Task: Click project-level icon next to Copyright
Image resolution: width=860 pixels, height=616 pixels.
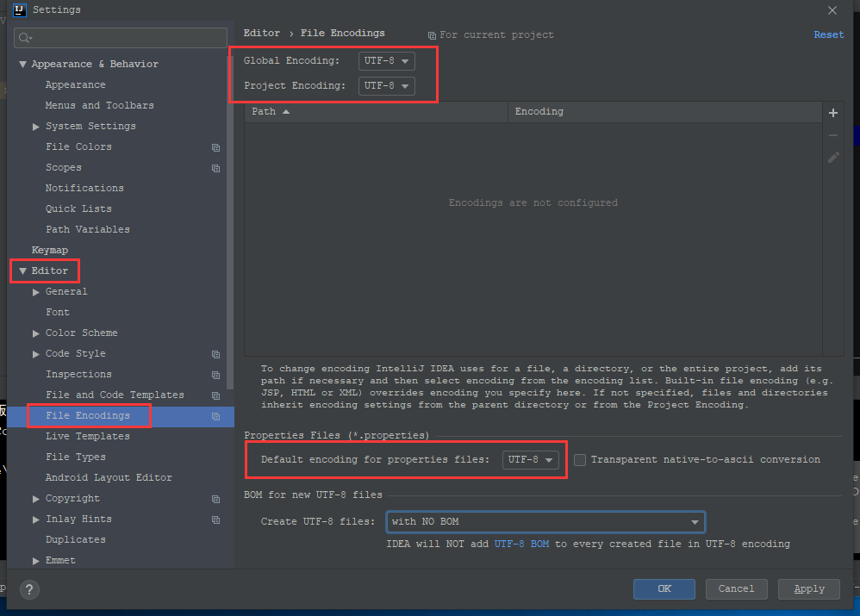Action: [215, 499]
